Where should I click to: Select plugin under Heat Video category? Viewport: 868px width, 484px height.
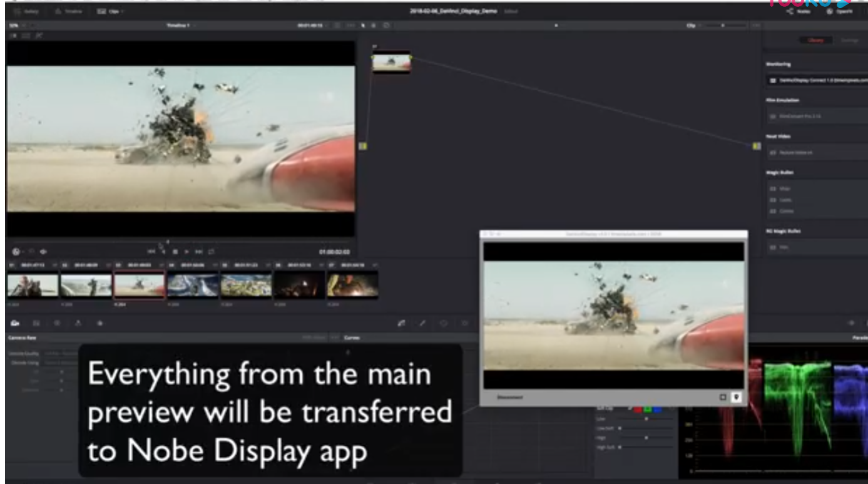click(817, 153)
